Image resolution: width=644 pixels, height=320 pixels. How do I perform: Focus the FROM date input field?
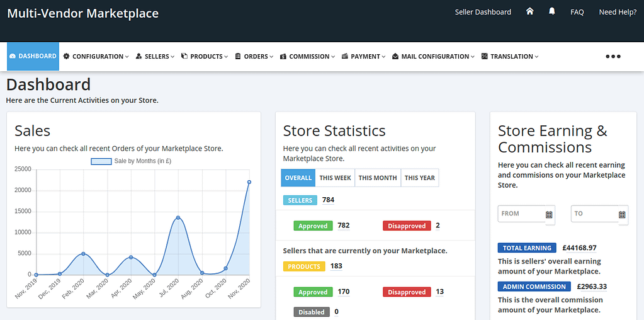[522, 214]
